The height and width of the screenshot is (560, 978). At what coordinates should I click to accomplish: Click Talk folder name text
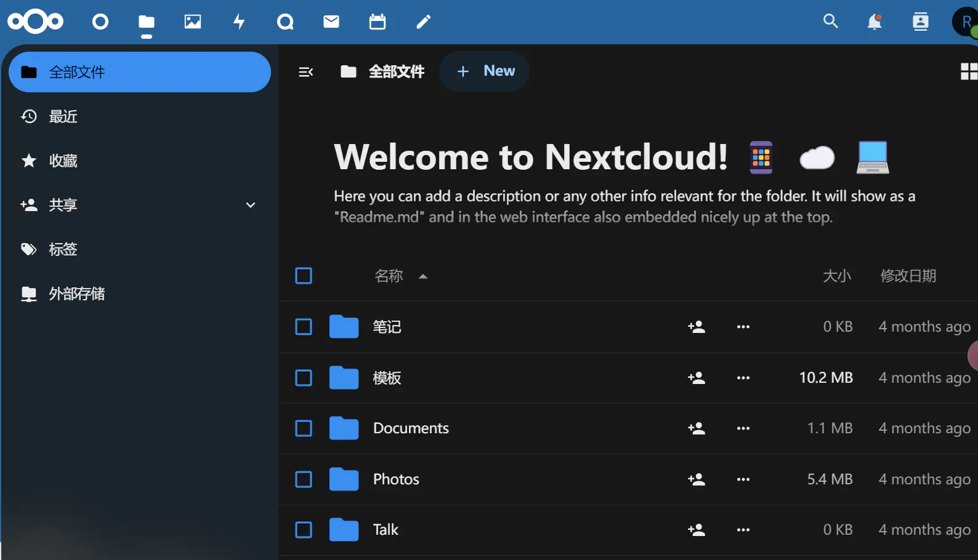386,530
